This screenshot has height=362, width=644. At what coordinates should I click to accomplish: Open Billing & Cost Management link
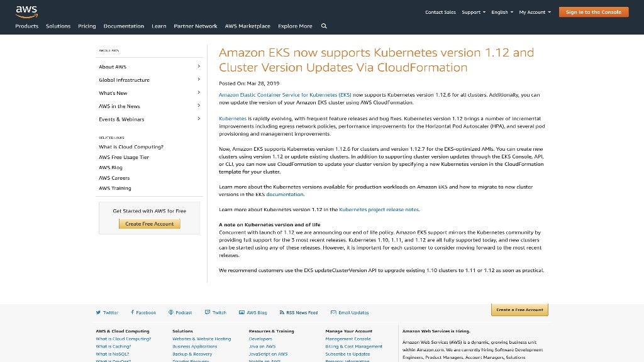(353, 346)
